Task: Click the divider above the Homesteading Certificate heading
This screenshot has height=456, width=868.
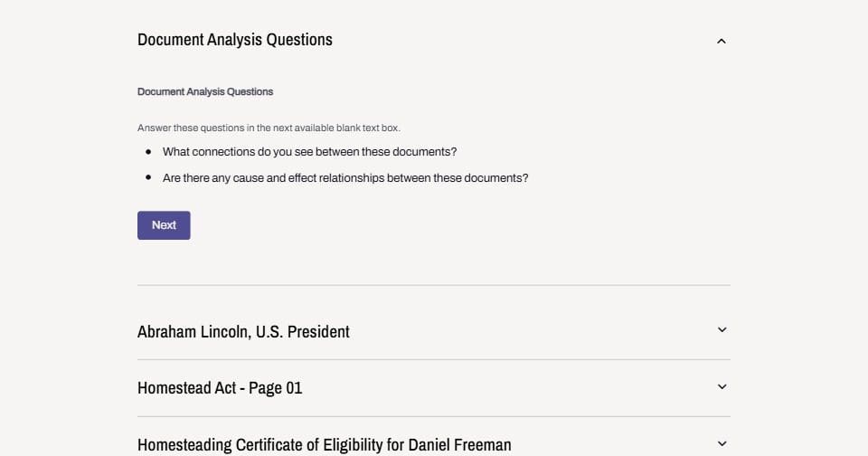Action: (x=434, y=416)
